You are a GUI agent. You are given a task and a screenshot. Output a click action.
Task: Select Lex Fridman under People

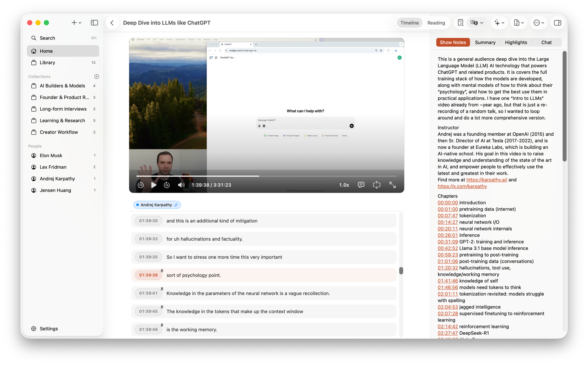tap(63, 167)
